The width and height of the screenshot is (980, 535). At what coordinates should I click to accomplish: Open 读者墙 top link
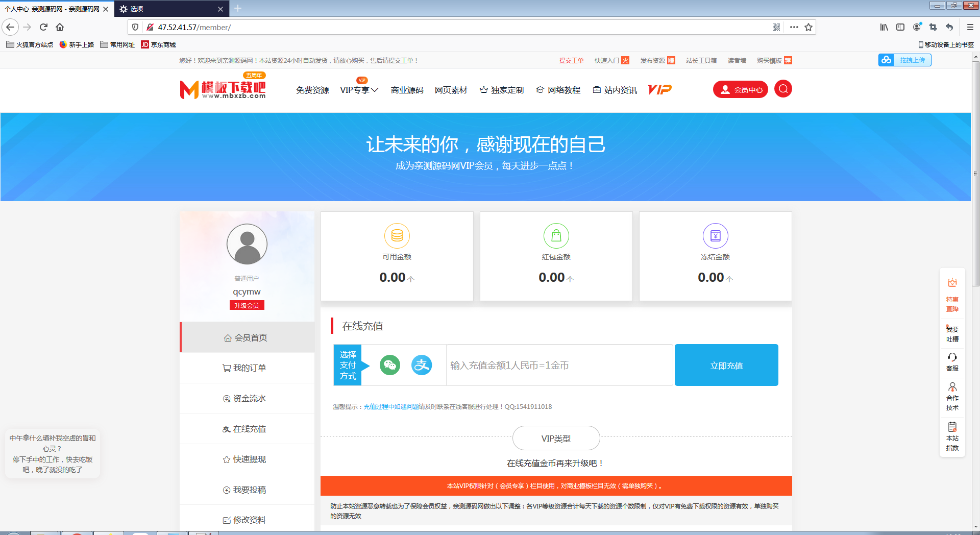[737, 61]
